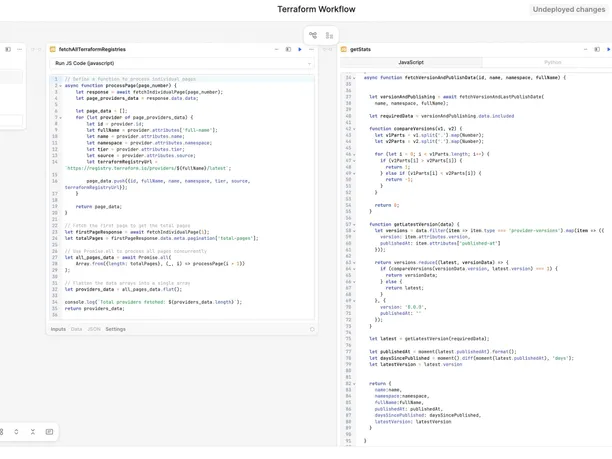The image size is (612, 459).
Task: Click the block list view icon
Action: (x=329, y=36)
